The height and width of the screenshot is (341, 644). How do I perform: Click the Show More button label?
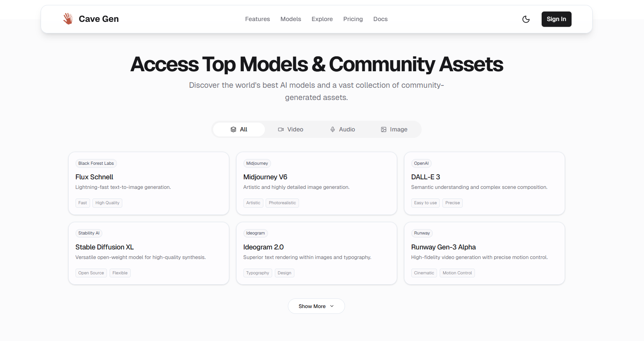(312, 306)
